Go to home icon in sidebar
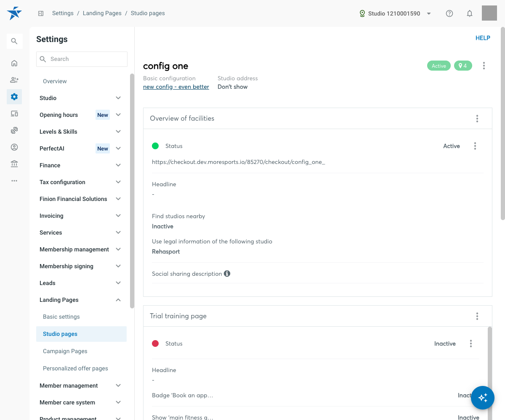This screenshot has height=420, width=505. pos(14,63)
